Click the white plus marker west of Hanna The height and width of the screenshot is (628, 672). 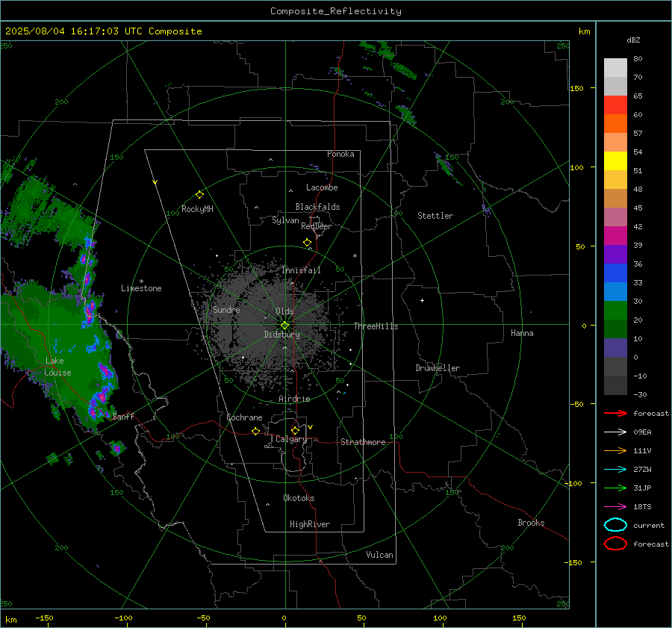point(422,300)
